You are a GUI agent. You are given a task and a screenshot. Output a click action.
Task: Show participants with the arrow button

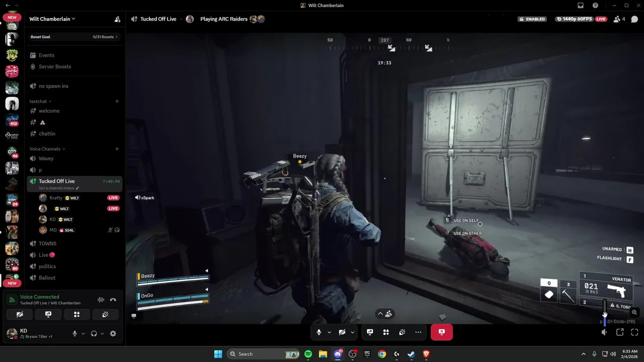click(385, 314)
